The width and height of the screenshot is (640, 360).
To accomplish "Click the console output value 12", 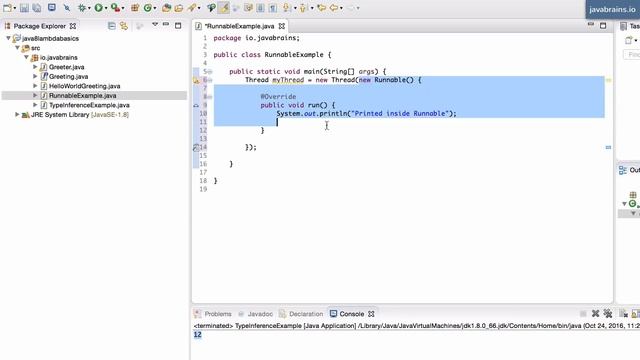I will click(x=198, y=335).
